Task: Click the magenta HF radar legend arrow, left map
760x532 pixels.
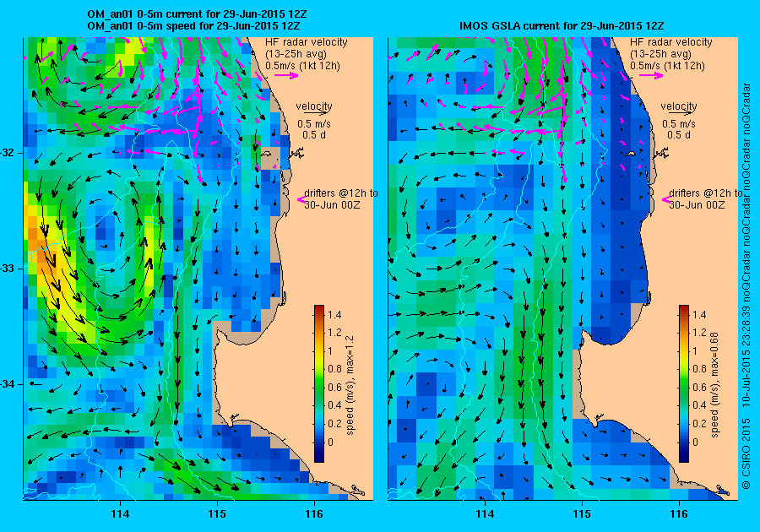Action: (286, 75)
